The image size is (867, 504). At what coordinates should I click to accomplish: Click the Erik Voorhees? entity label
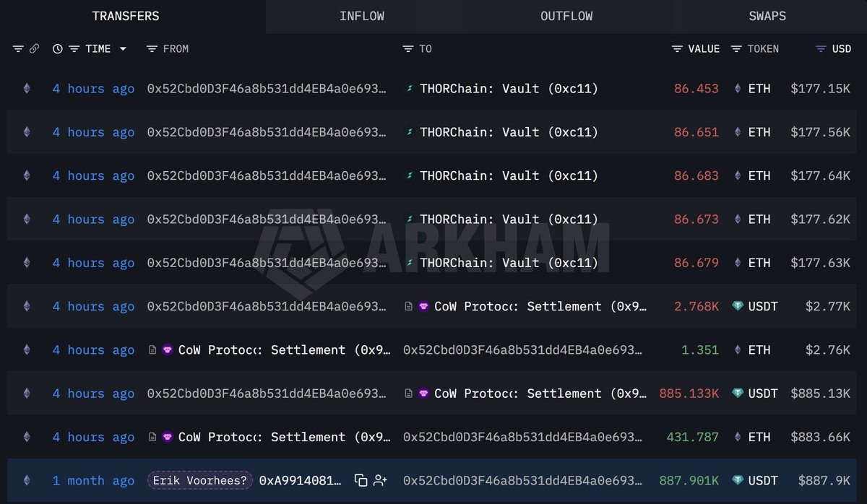200,481
